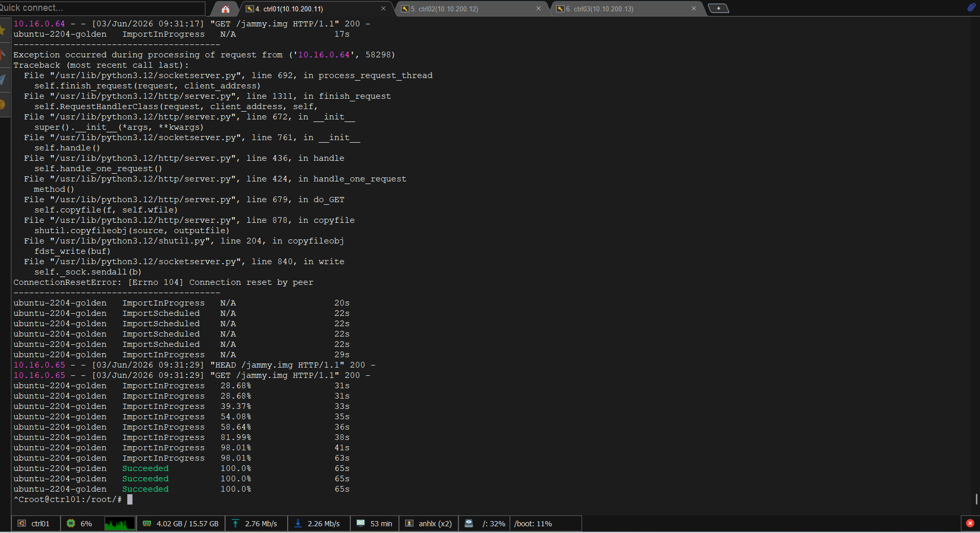The height and width of the screenshot is (533, 980).
Task: Click the CPU chip icon in the status bar
Action: coord(71,523)
